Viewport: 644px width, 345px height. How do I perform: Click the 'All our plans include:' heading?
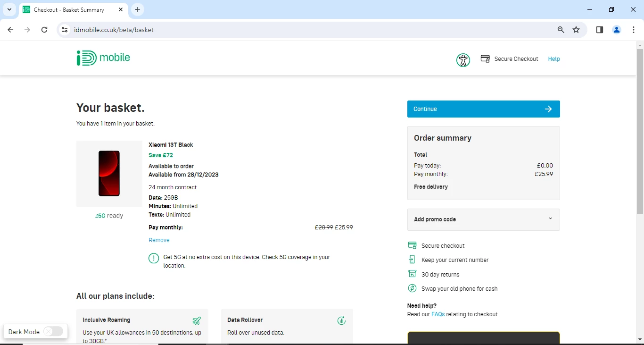click(x=116, y=296)
